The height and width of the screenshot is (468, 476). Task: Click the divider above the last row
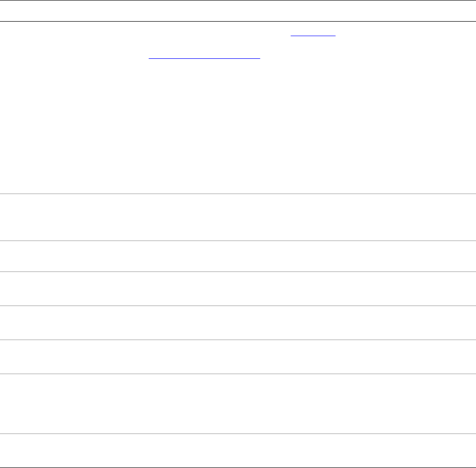point(237,434)
